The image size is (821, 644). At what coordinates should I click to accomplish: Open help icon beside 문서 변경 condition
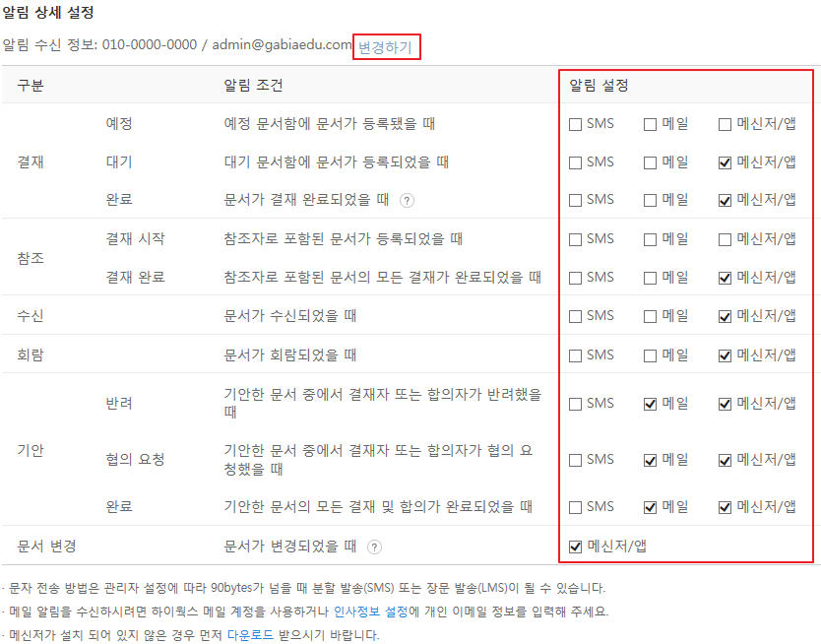(374, 547)
